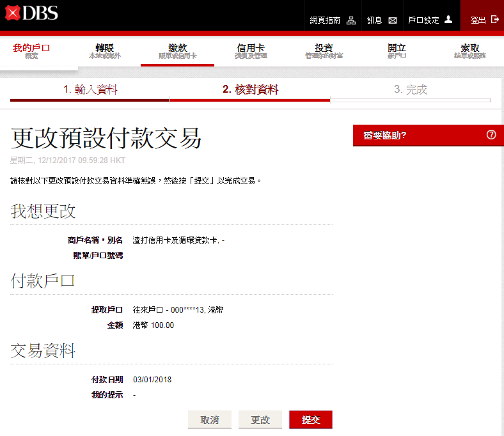The height and width of the screenshot is (436, 504).
Task: Select the 繳款 menu item
Action: point(177,51)
